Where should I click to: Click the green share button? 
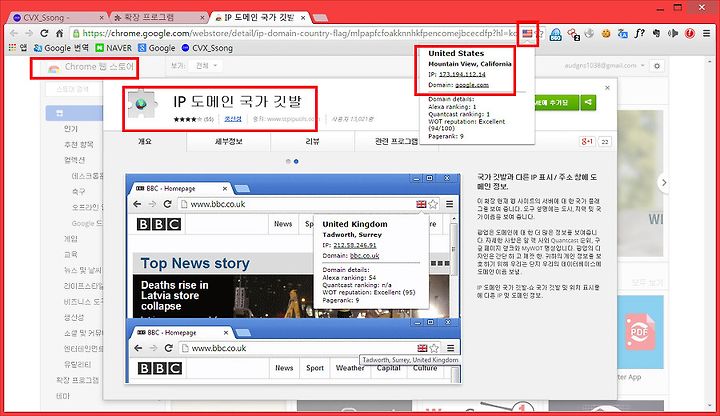(588, 102)
